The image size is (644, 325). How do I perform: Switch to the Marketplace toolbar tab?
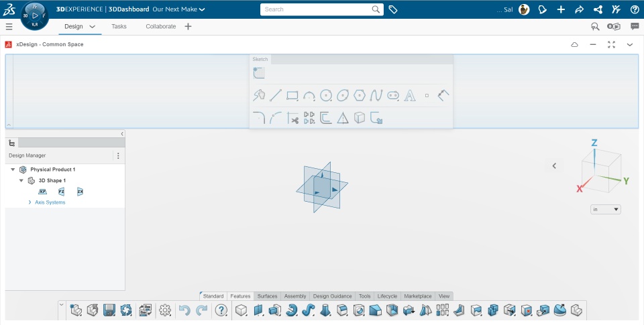(x=418, y=296)
